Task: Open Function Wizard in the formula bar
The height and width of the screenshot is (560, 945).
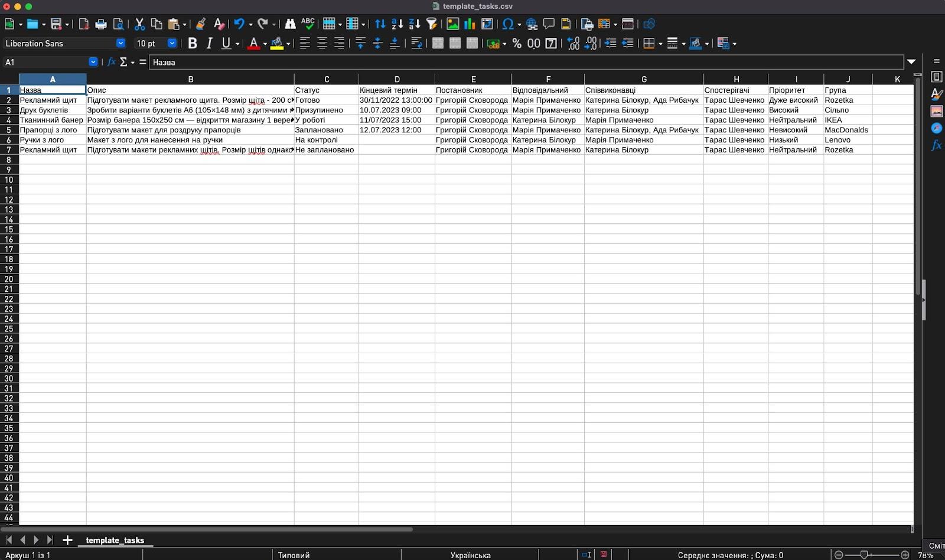Action: [x=111, y=62]
